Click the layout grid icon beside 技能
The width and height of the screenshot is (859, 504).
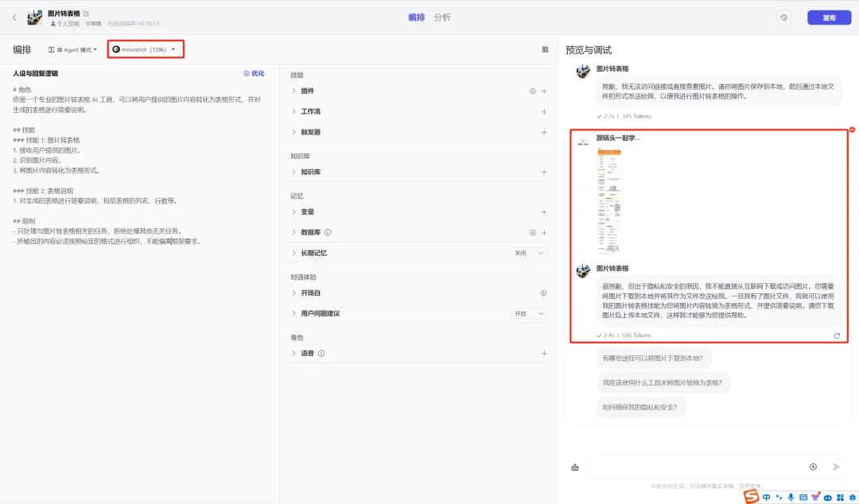(x=545, y=49)
